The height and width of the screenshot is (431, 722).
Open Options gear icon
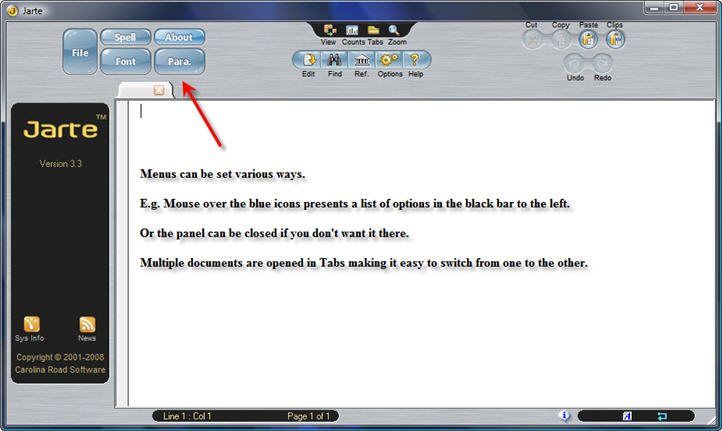[x=389, y=60]
